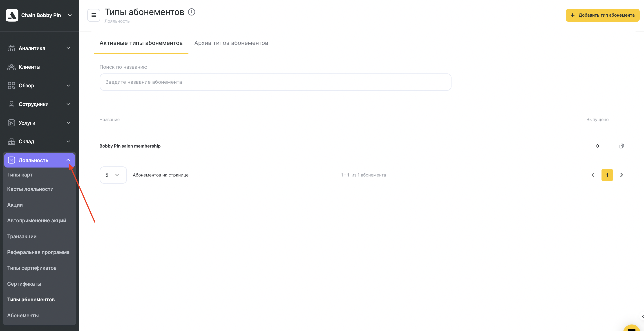The width and height of the screenshot is (644, 331).
Task: Click the plus icon in add button
Action: click(x=572, y=15)
